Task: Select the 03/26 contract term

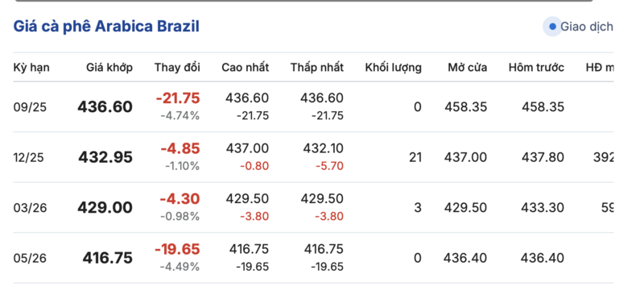Action: [30, 208]
